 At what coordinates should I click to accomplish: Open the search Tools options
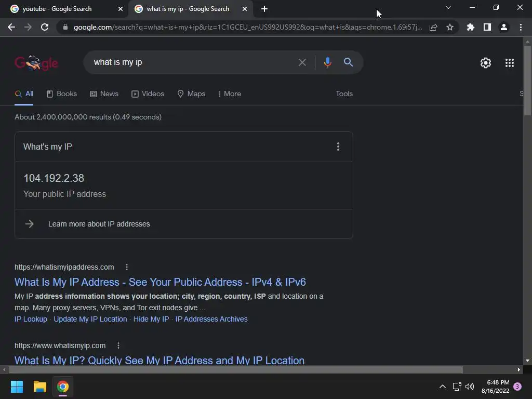(x=344, y=94)
